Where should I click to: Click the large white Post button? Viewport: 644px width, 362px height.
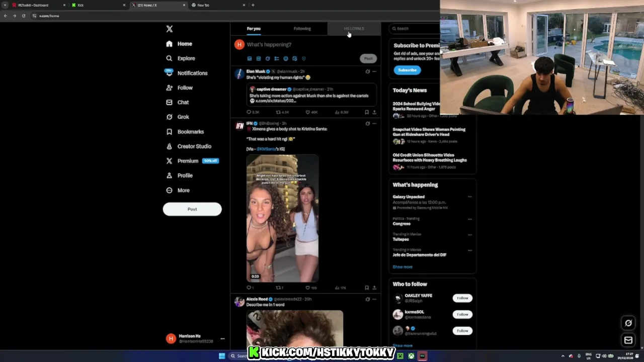(x=192, y=209)
